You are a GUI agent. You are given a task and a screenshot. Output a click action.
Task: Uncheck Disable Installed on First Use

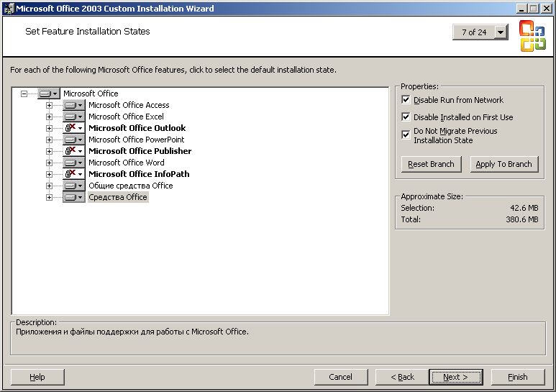point(406,117)
